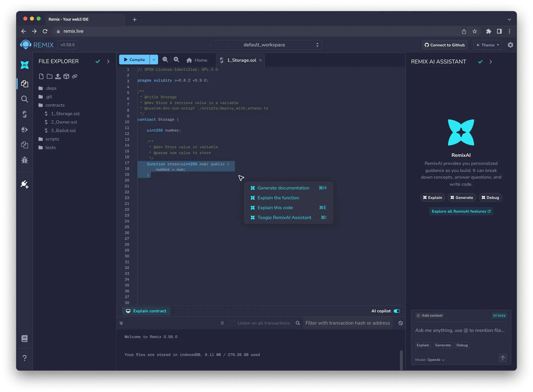The width and height of the screenshot is (533, 392).
Task: Toggle the AI copilot switch
Action: tap(397, 311)
